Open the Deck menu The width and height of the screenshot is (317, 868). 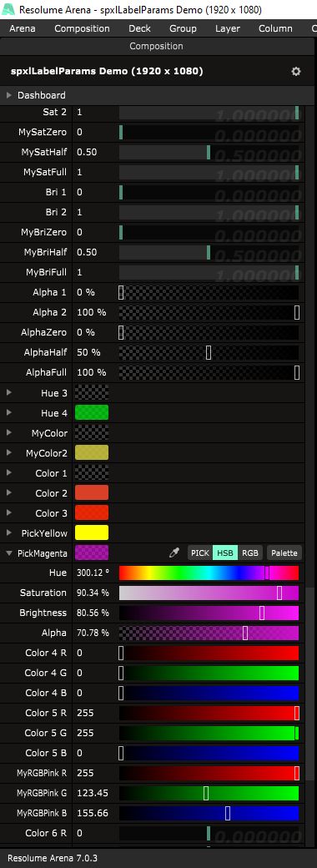coord(139,28)
